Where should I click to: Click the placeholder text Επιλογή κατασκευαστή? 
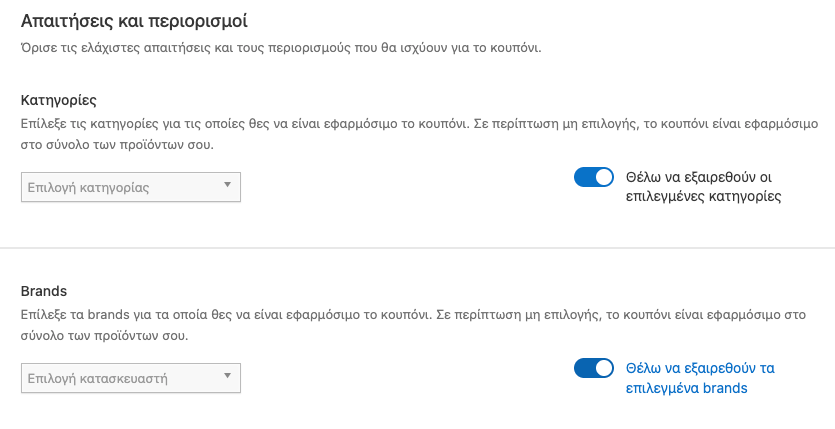[x=97, y=379]
